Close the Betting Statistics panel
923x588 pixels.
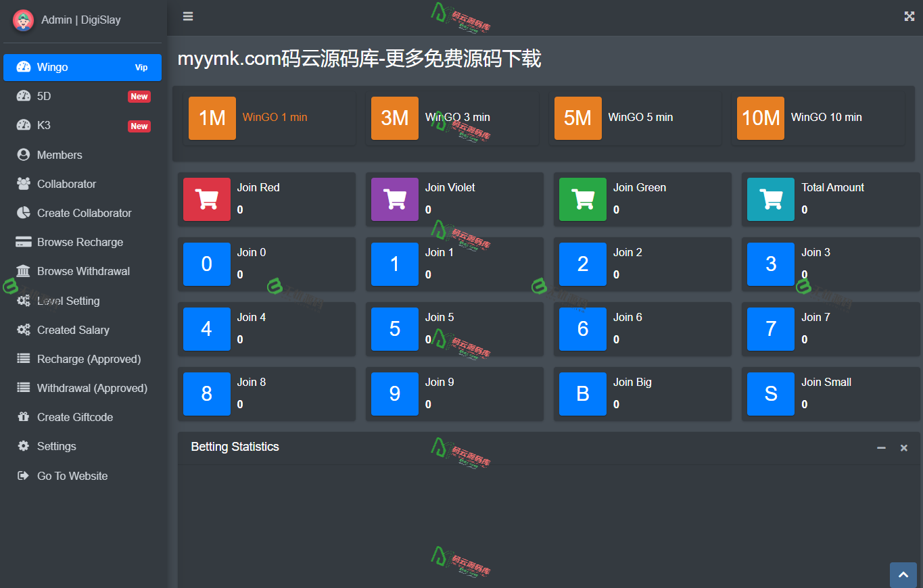903,448
